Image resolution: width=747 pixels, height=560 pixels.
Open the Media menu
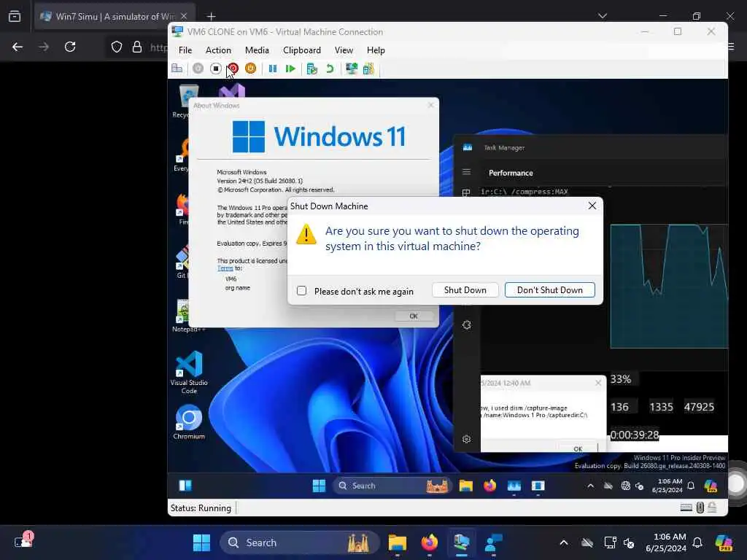pos(257,50)
